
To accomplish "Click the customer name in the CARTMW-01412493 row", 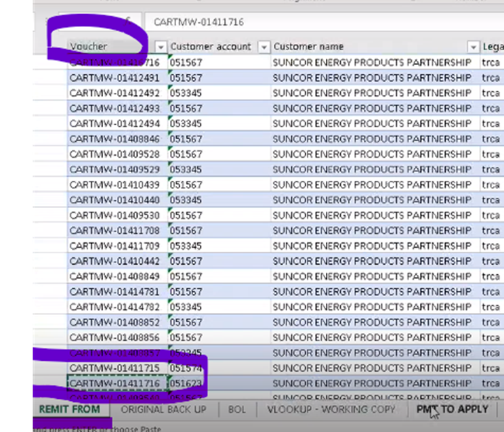I will pos(375,108).
